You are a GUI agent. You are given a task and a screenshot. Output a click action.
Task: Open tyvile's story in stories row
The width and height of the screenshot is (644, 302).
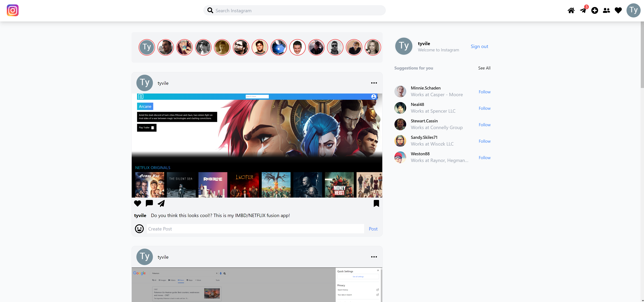tap(147, 47)
